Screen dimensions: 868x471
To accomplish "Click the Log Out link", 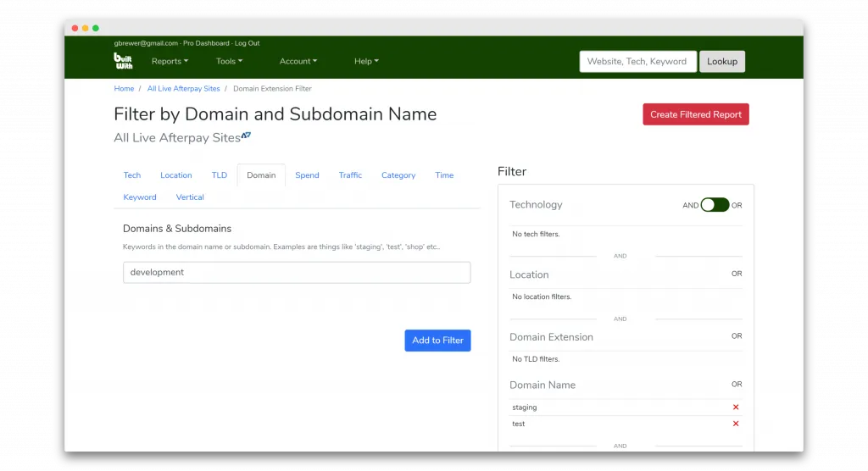I will (x=247, y=43).
